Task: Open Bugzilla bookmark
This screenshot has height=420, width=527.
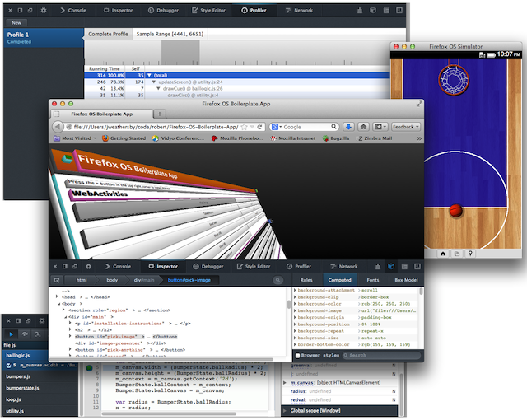Action: [x=336, y=138]
